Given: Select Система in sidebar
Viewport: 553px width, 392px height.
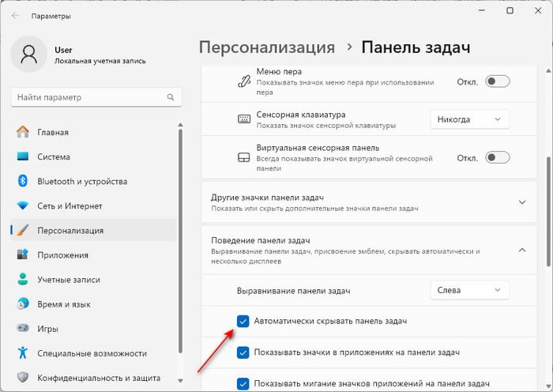Looking at the screenshot, I should point(53,156).
